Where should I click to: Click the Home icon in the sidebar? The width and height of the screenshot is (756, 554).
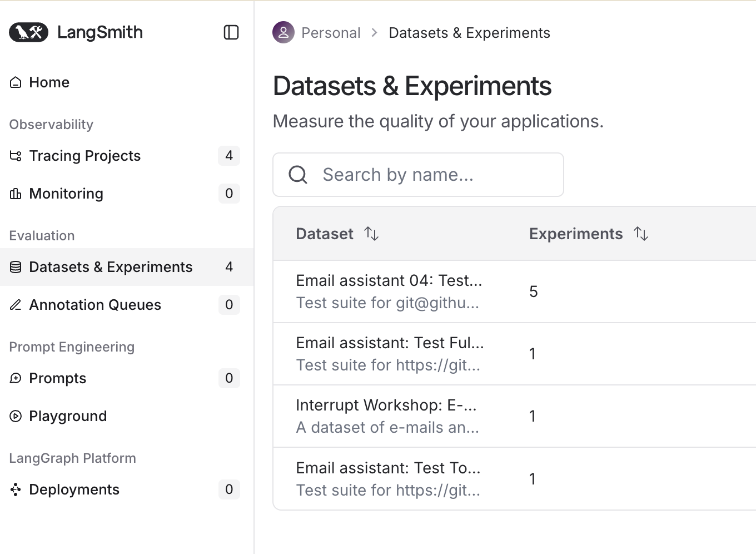pyautogui.click(x=16, y=82)
